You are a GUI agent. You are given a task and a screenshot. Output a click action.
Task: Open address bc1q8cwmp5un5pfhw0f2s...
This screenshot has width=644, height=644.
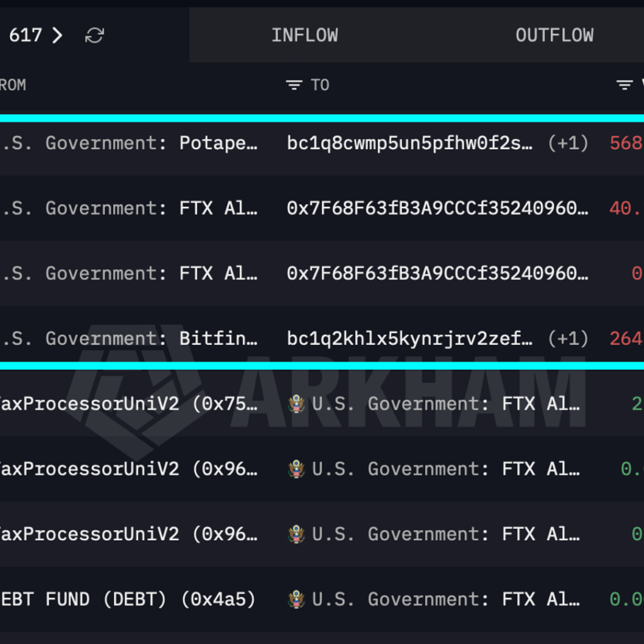click(409, 143)
